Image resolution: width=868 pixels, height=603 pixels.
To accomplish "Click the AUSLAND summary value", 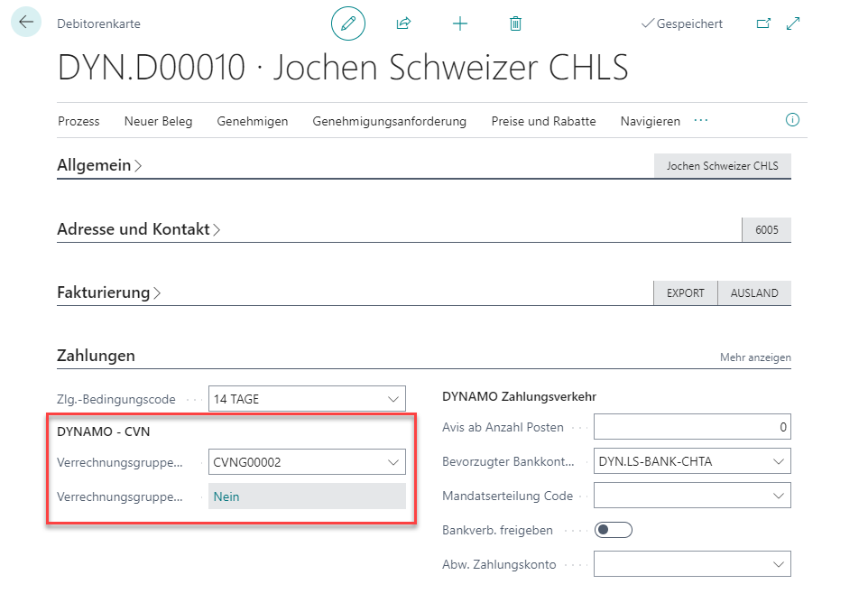I will pyautogui.click(x=754, y=292).
